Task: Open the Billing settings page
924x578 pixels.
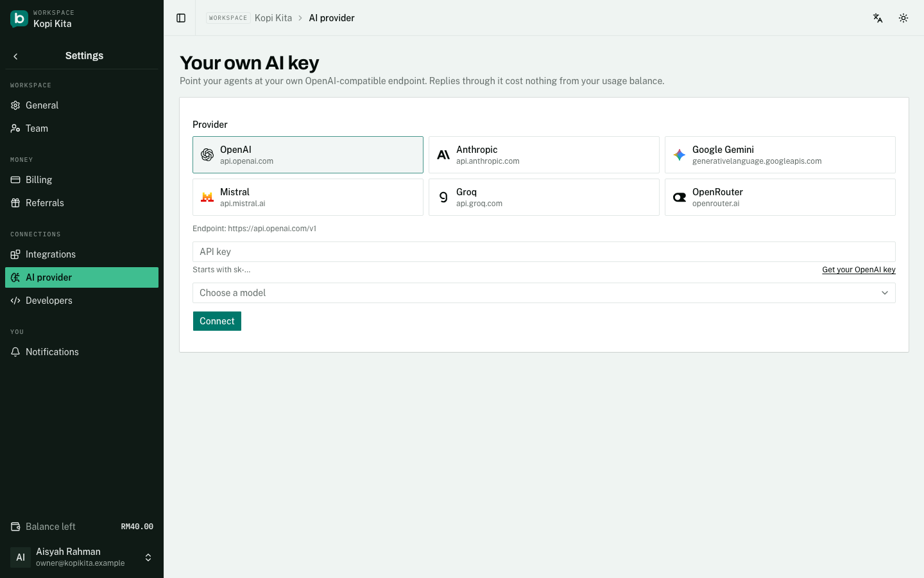Action: pos(81,180)
